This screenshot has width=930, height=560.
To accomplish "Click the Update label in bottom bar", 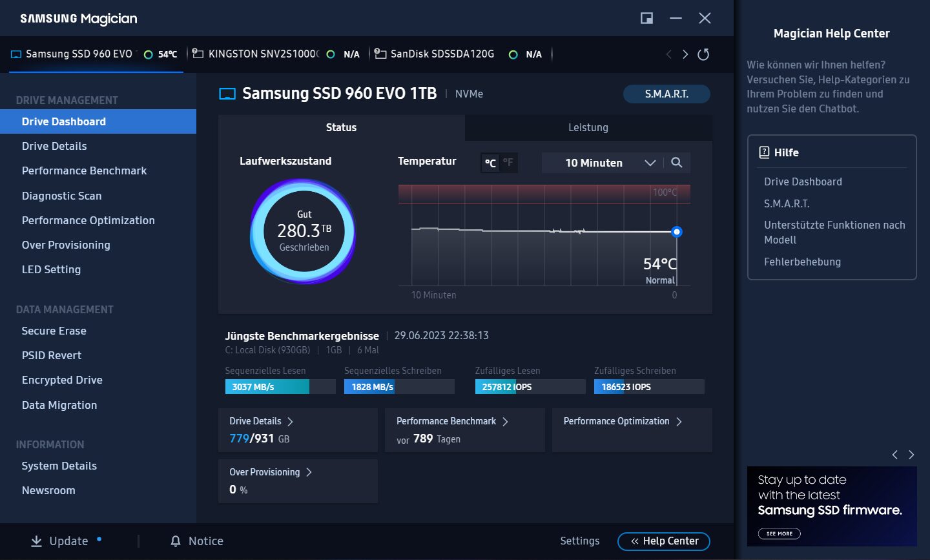I will point(68,541).
